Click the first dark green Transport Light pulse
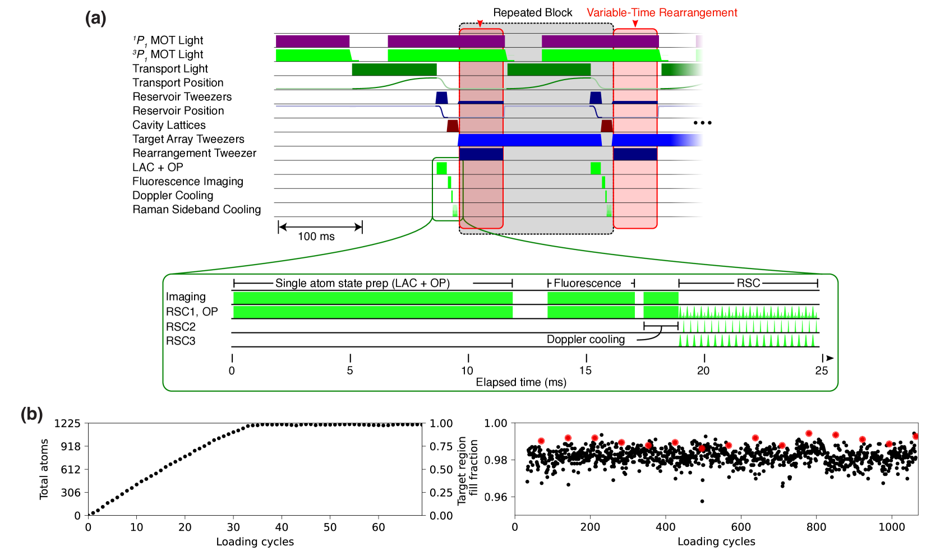This screenshot has height=560, width=931. (x=394, y=70)
